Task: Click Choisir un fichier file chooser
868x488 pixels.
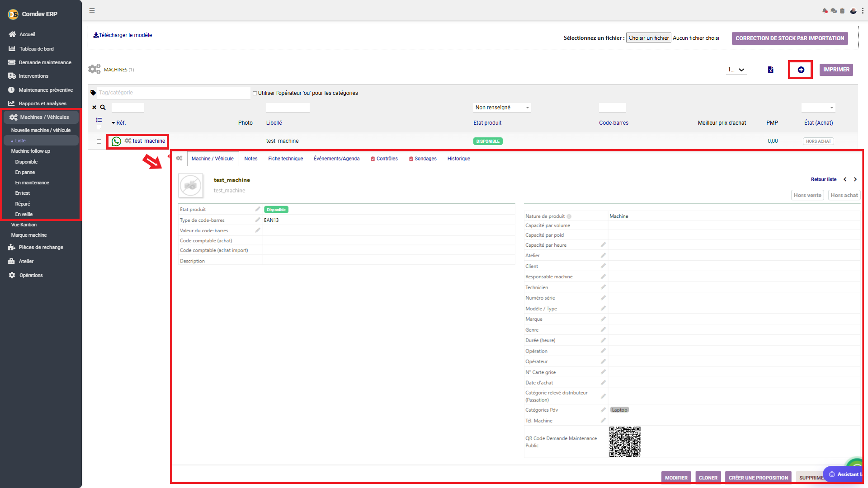Action: tap(649, 38)
